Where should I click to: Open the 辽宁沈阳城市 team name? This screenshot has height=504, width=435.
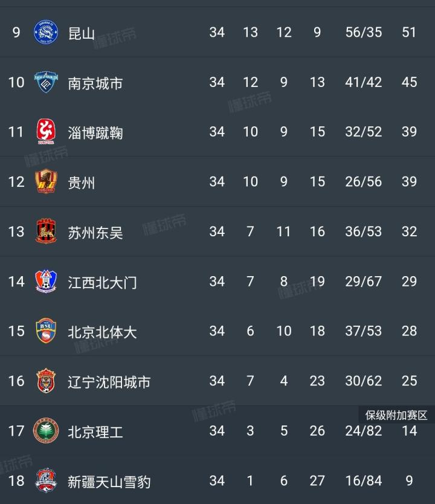pos(109,382)
